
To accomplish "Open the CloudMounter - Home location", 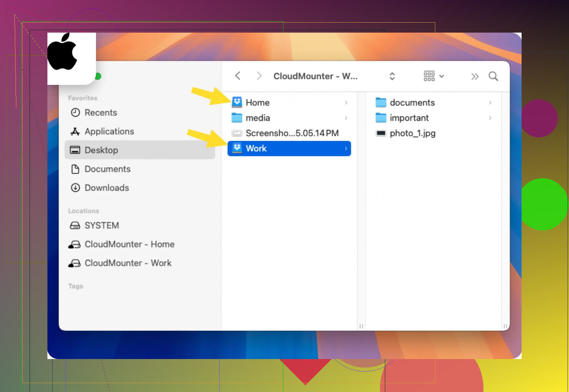I will pyautogui.click(x=129, y=244).
